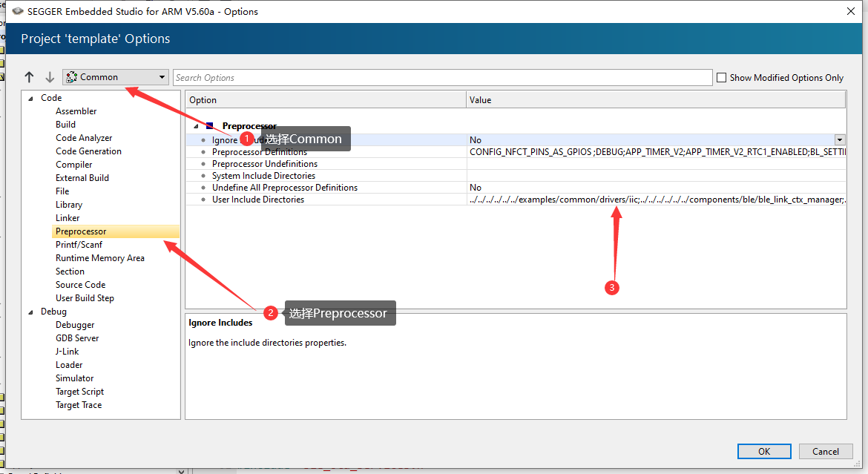Select GDB Server under Debug
The image size is (868, 474).
click(77, 338)
